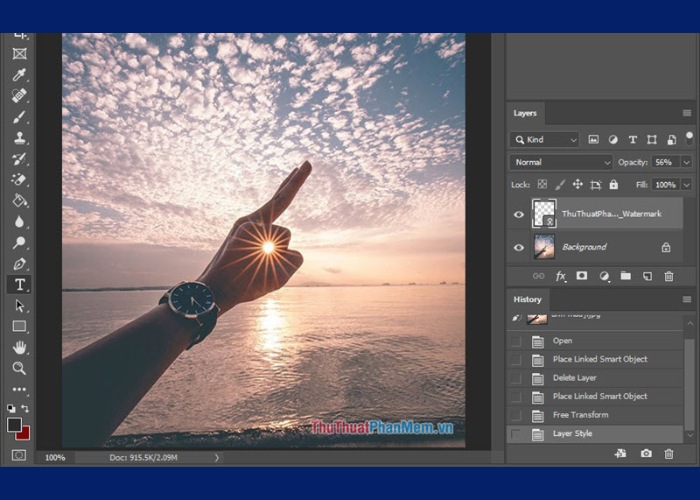The height and width of the screenshot is (500, 700).
Task: Click the foreground color swatch
Action: point(15,424)
